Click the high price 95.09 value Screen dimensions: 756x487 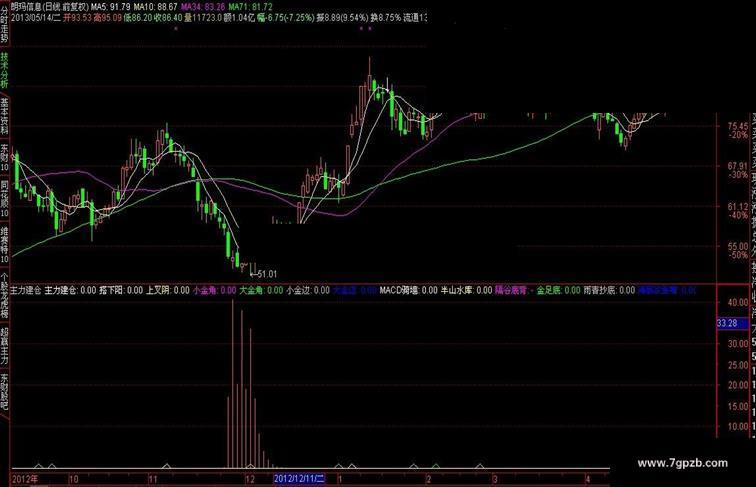pos(111,18)
